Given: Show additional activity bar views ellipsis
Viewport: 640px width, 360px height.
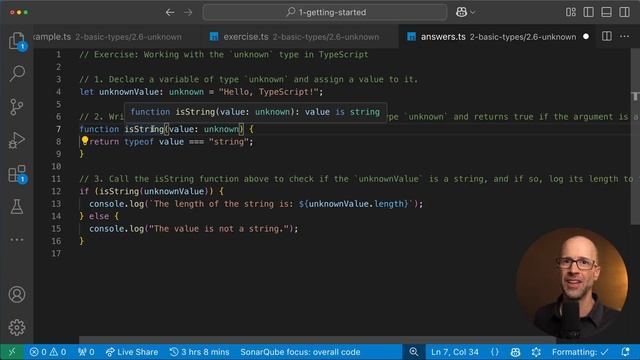Looking at the screenshot, I should coord(17,240).
